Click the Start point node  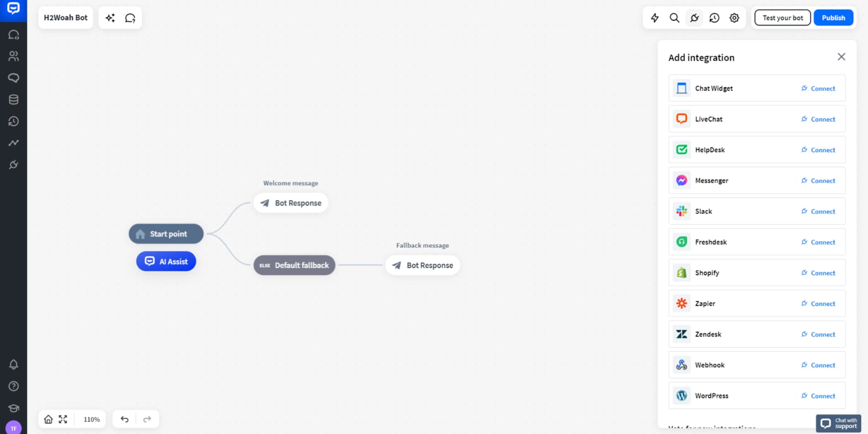click(166, 233)
